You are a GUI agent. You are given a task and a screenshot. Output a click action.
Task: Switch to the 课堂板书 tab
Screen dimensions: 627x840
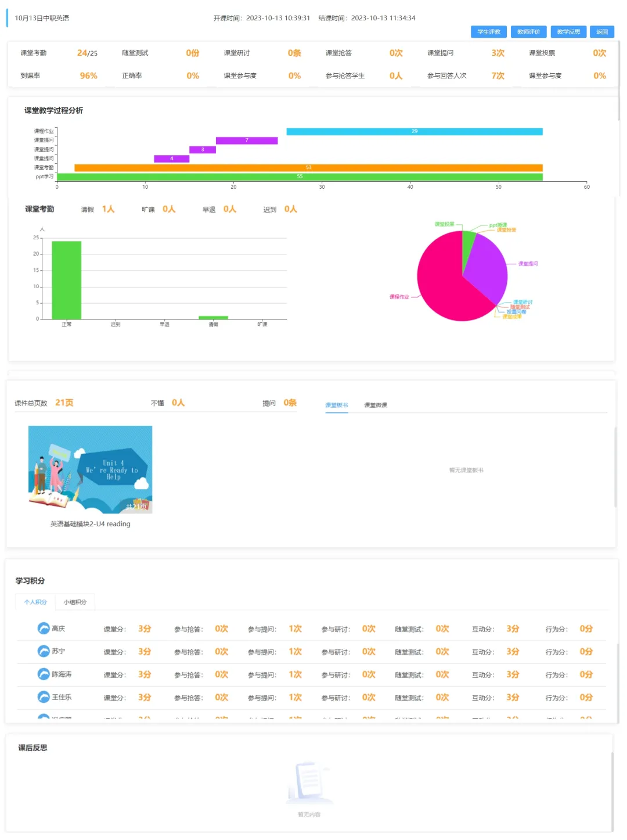[337, 405]
